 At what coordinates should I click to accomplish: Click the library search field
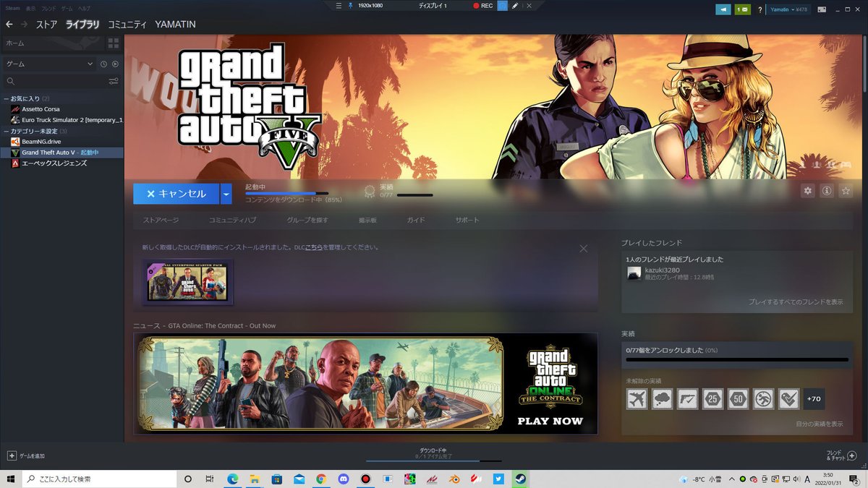[x=54, y=82]
